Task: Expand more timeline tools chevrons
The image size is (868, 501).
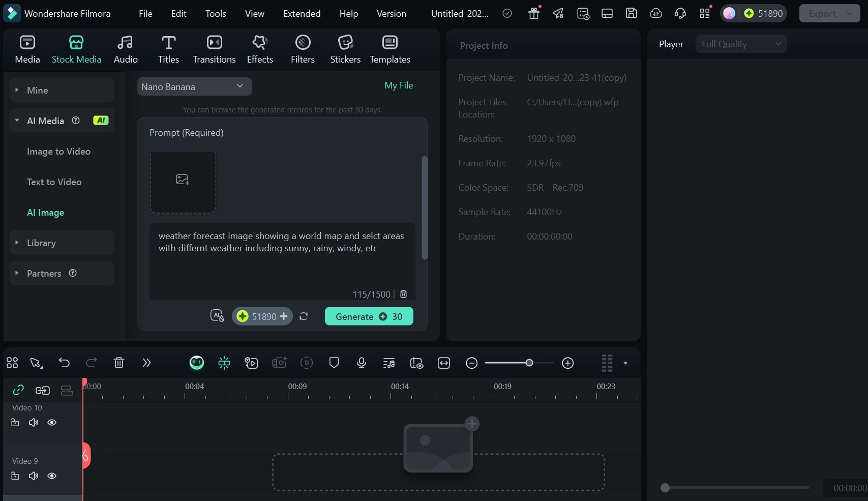Action: tap(146, 363)
